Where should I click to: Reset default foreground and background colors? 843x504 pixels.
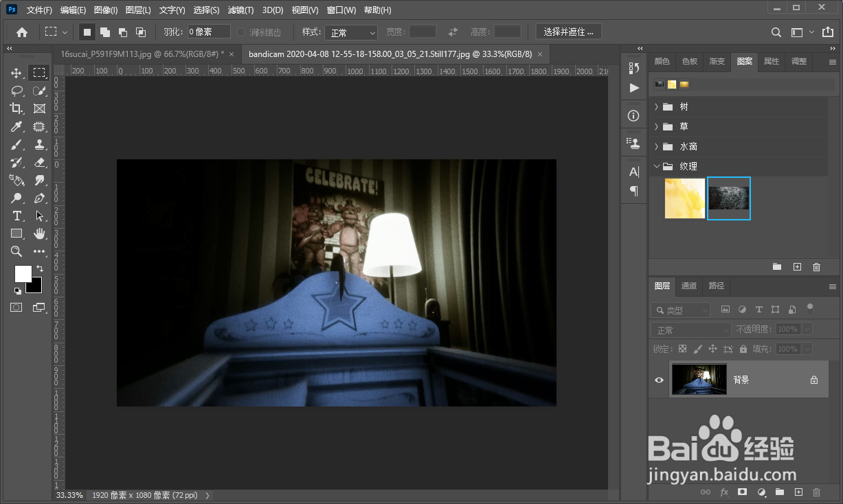17,290
